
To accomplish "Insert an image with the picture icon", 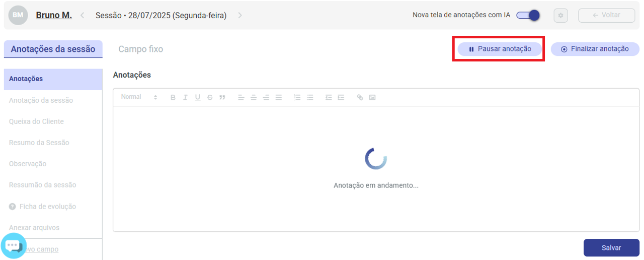I will pos(372,97).
